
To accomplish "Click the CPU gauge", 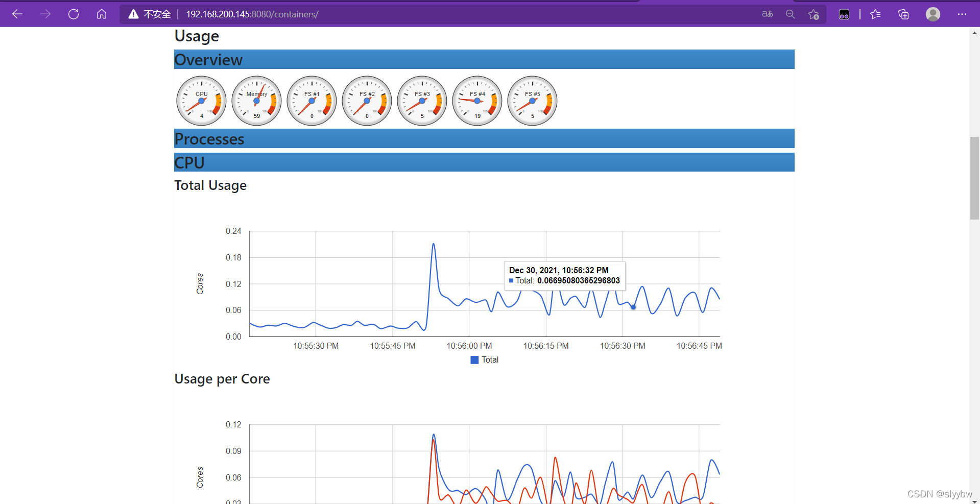I will point(202,101).
